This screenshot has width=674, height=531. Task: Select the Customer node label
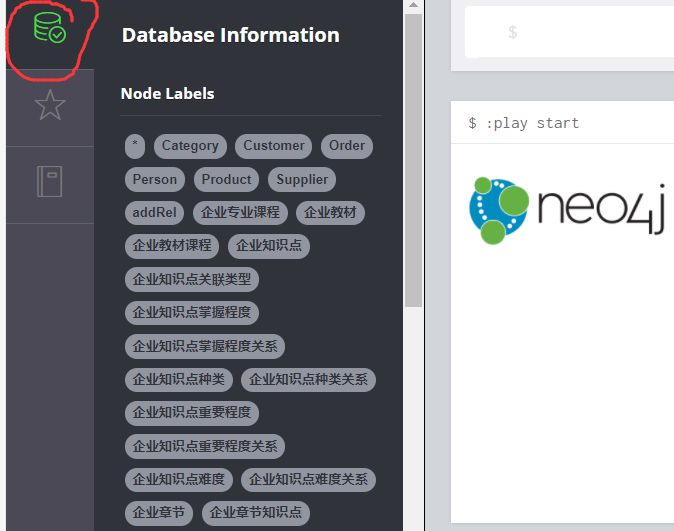coord(274,146)
